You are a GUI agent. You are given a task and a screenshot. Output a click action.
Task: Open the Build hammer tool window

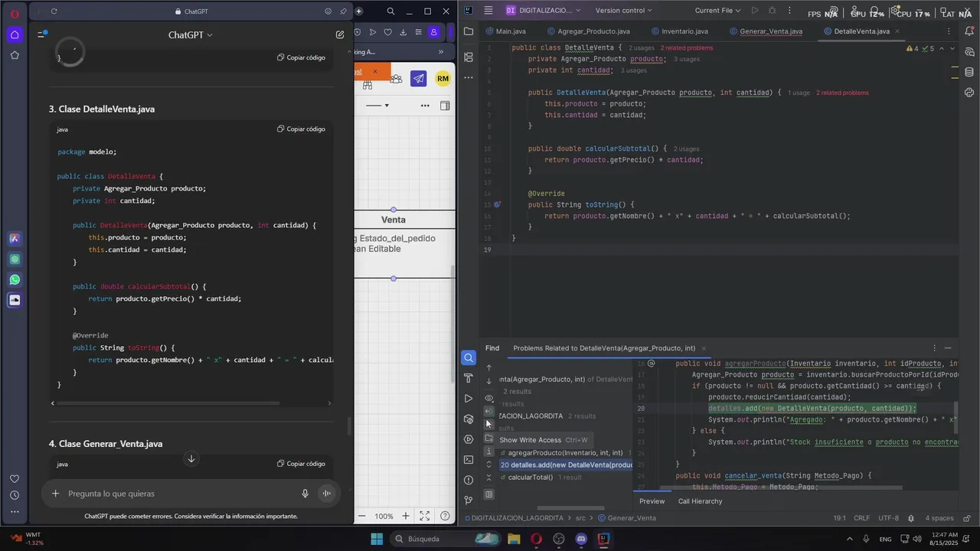tap(469, 378)
